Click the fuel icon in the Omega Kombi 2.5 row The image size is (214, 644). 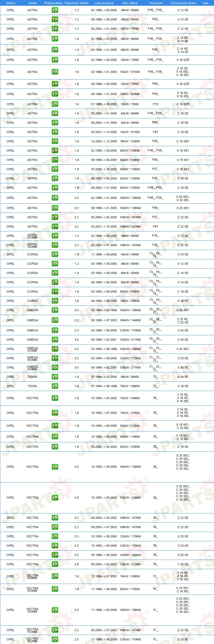(x=55, y=358)
